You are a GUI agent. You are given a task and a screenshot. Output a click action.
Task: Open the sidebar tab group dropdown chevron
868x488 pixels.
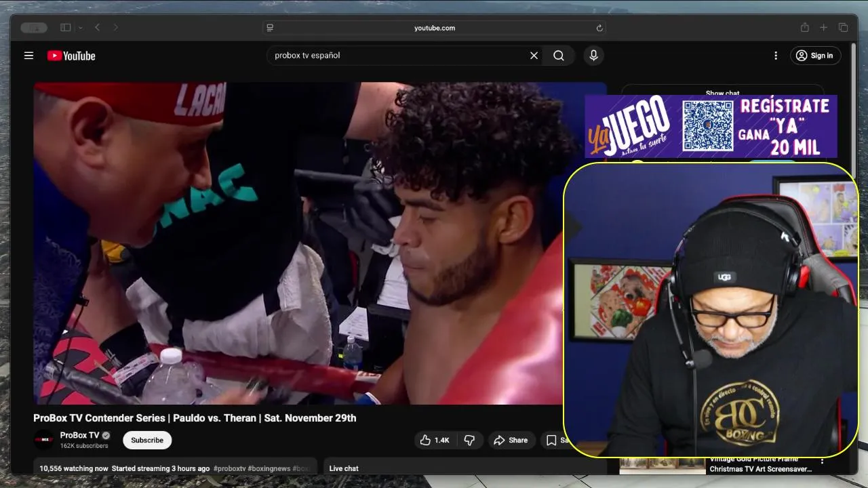(x=81, y=28)
